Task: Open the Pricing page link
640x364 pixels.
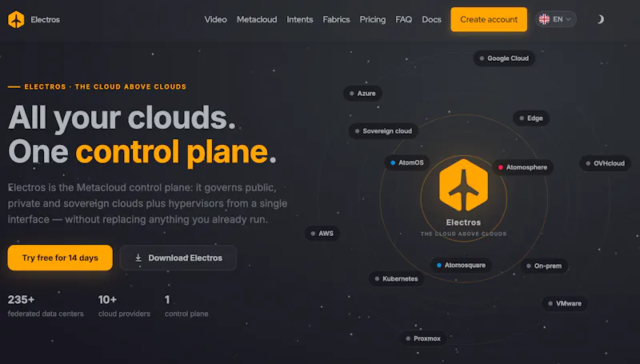Action: [372, 19]
